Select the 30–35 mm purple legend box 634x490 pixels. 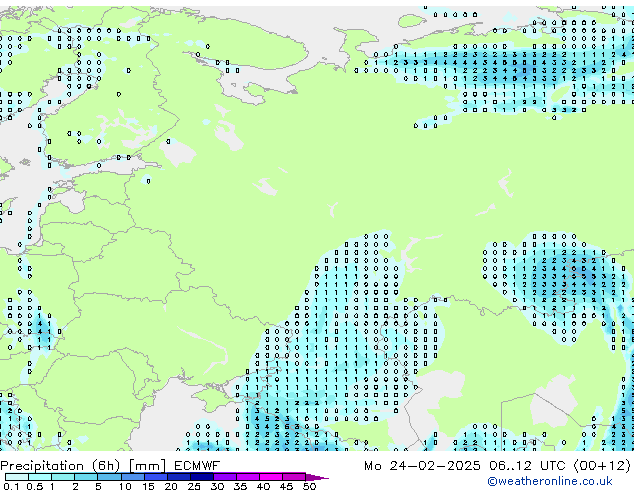click(224, 477)
